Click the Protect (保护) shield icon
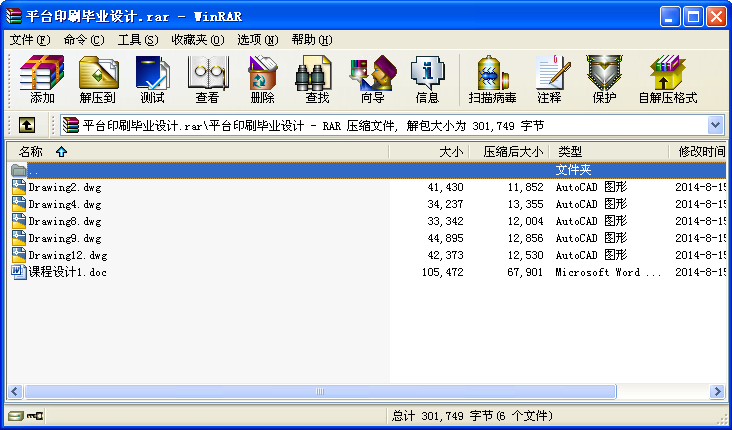This screenshot has width=732, height=430. pos(604,73)
